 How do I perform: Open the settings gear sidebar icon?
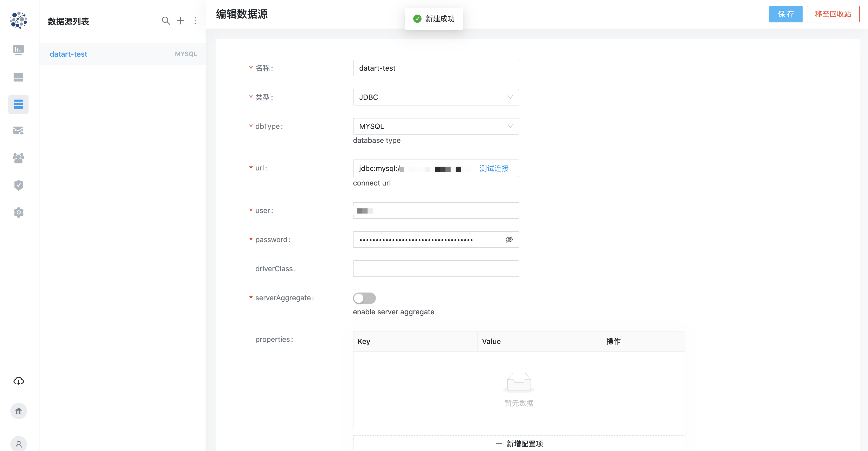(18, 213)
